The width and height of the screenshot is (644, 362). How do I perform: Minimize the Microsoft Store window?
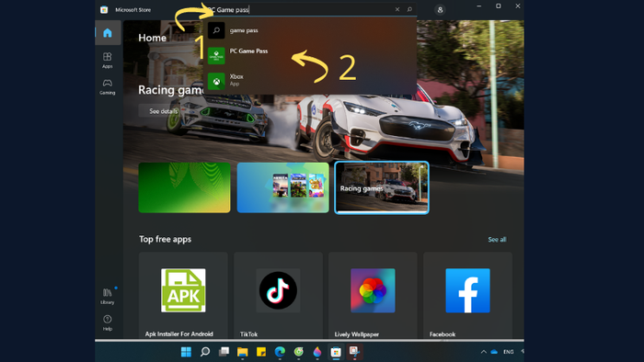coord(479,6)
